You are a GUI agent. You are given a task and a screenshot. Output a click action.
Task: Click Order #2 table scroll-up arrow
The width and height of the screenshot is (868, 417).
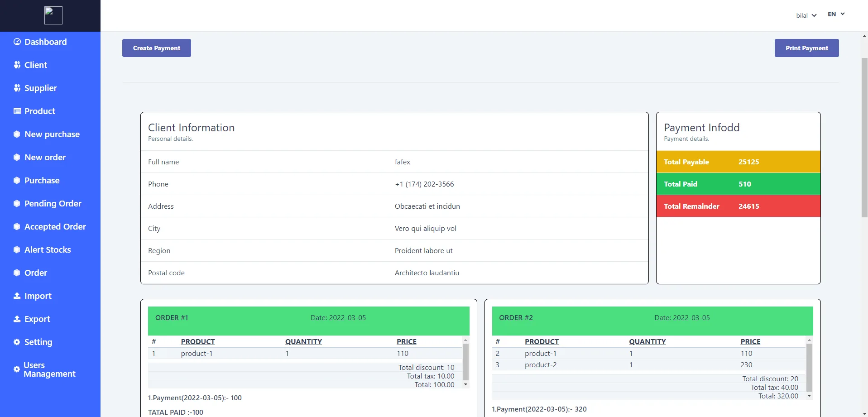pyautogui.click(x=810, y=340)
